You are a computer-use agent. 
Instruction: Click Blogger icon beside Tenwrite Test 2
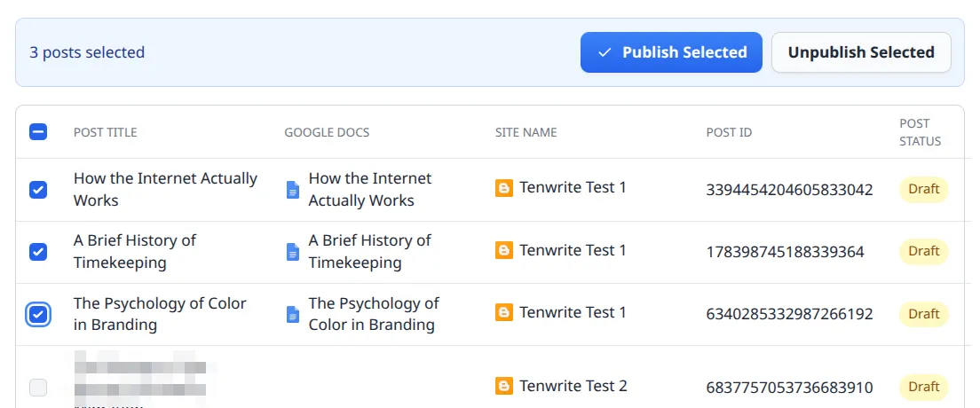click(x=503, y=386)
